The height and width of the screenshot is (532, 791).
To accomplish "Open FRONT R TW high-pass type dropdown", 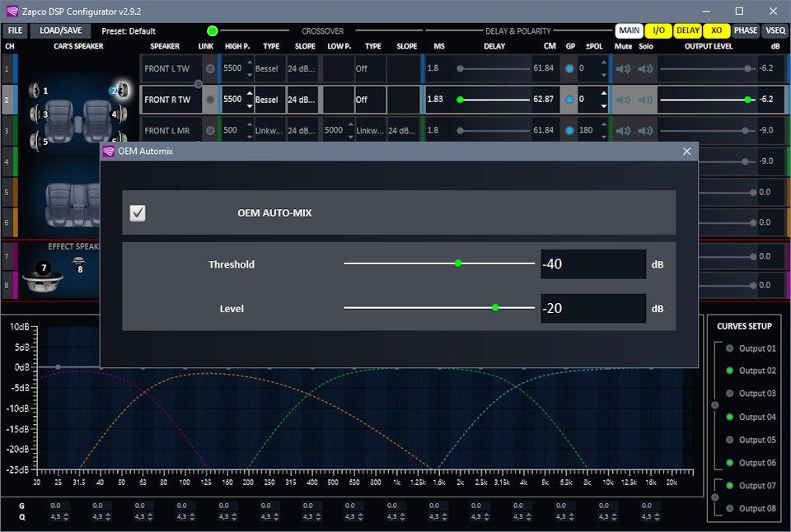I will [266, 100].
